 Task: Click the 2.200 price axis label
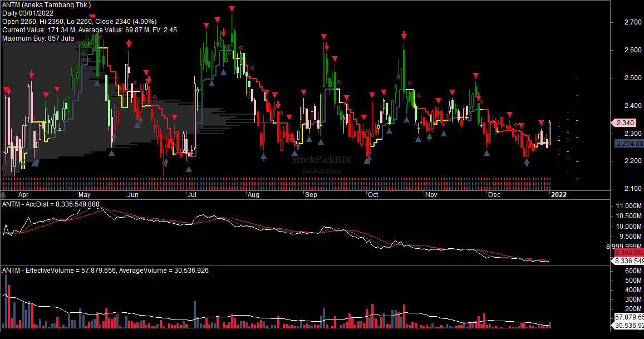633,161
